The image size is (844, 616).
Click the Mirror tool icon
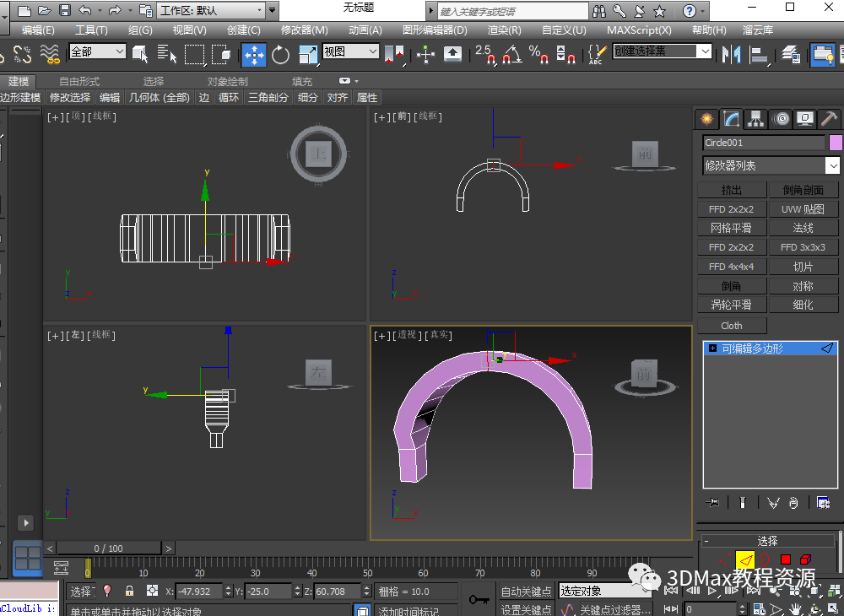tap(730, 55)
